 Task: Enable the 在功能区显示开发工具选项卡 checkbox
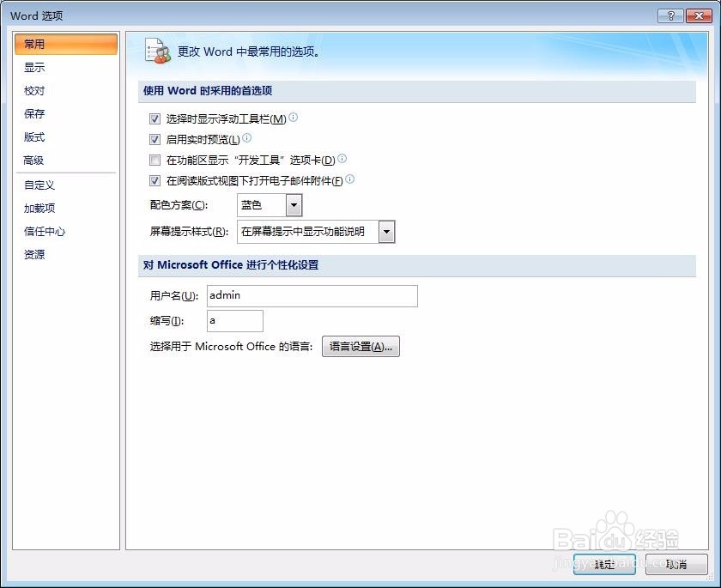click(x=154, y=159)
